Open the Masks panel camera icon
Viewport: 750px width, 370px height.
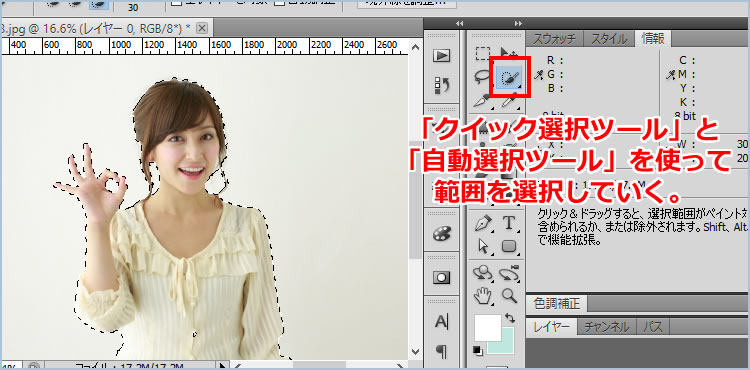click(441, 278)
